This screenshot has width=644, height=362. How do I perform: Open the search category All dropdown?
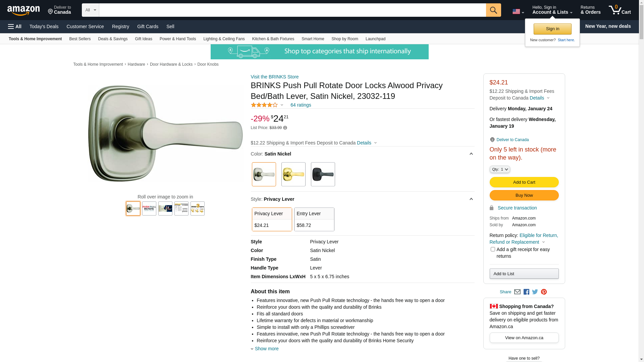pyautogui.click(x=90, y=10)
